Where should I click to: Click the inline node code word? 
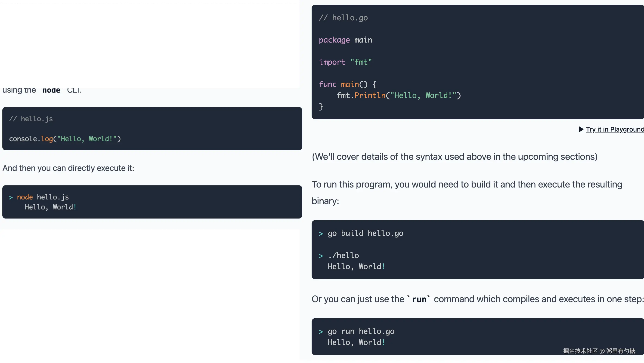[51, 90]
